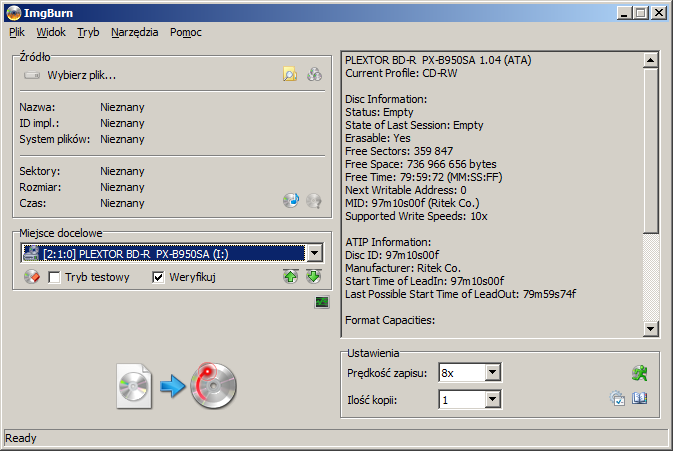Open the graph data monitor icon
Screen dimensions: 673x451
tap(322, 302)
